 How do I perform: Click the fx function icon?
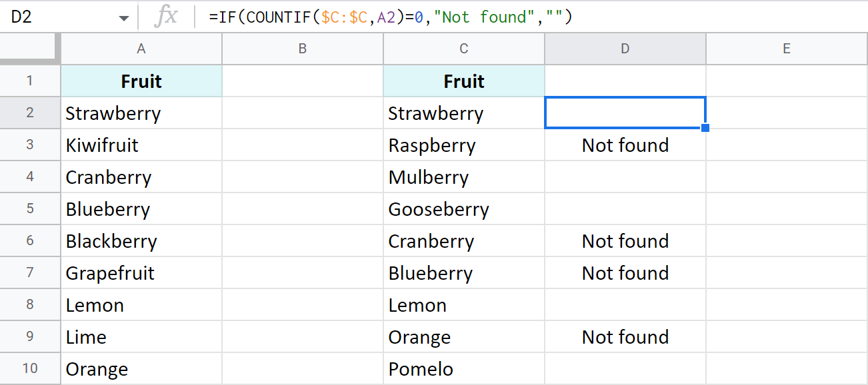pos(165,17)
